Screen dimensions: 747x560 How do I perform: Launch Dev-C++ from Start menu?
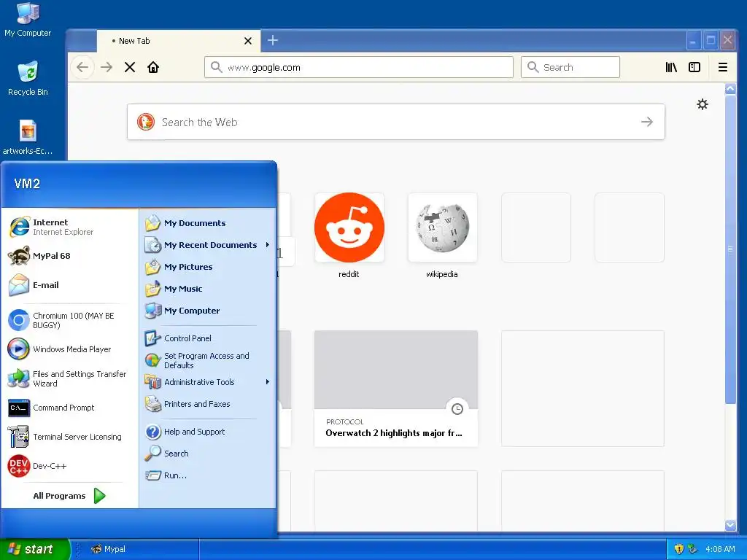point(69,466)
